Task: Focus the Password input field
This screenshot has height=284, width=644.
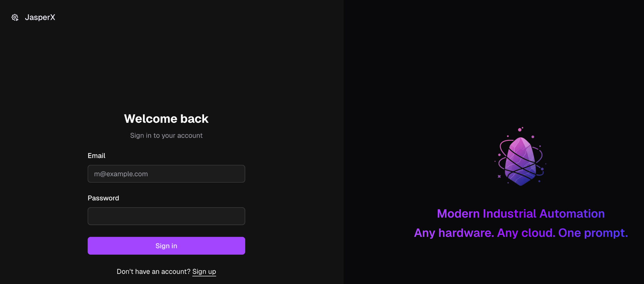Action: [x=166, y=216]
